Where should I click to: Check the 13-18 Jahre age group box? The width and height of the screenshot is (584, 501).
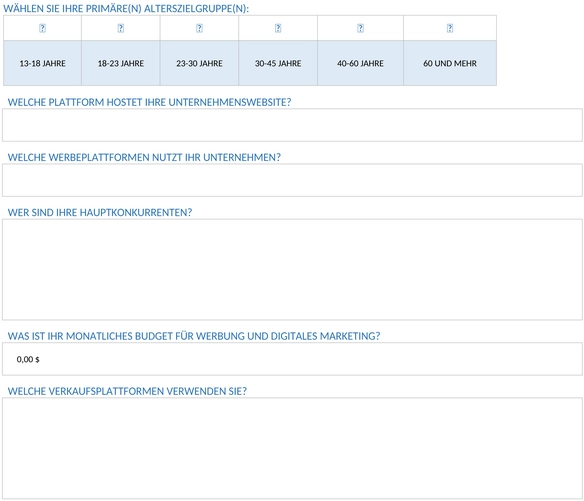(42, 28)
